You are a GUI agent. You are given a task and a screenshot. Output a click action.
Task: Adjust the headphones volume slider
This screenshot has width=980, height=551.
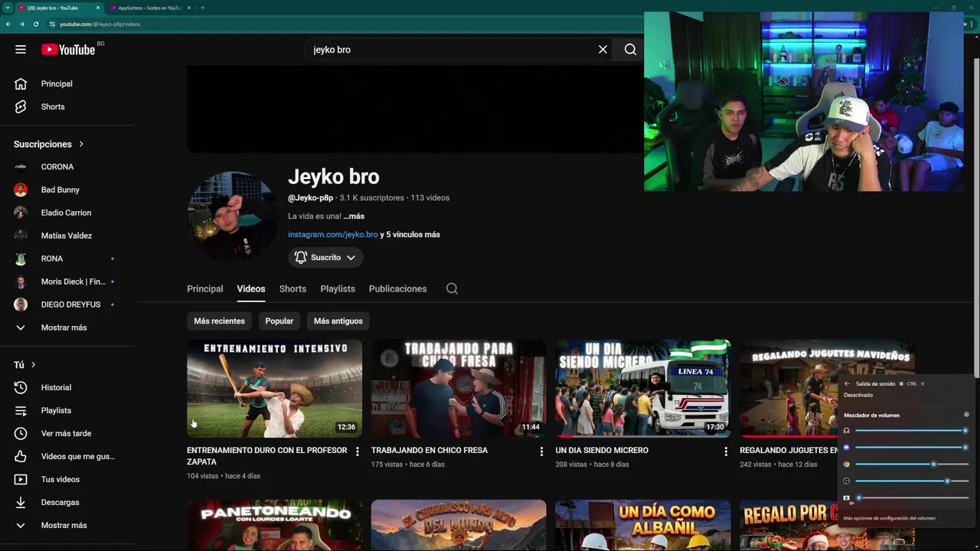pos(911,431)
